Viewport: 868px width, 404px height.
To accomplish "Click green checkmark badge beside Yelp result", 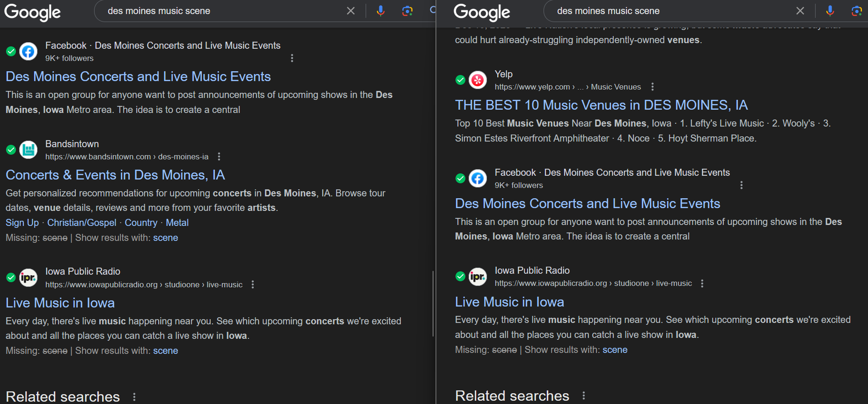I will click(460, 80).
